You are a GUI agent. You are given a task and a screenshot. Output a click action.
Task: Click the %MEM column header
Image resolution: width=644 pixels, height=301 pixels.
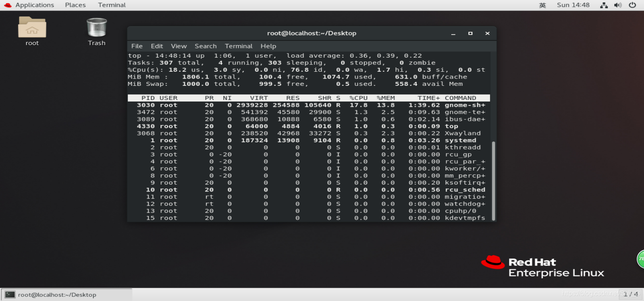[386, 98]
